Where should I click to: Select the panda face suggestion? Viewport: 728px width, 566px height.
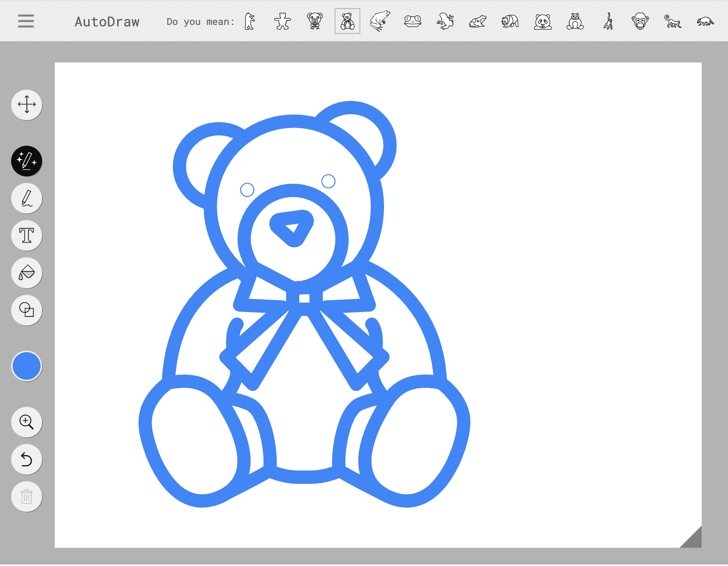coord(543,21)
